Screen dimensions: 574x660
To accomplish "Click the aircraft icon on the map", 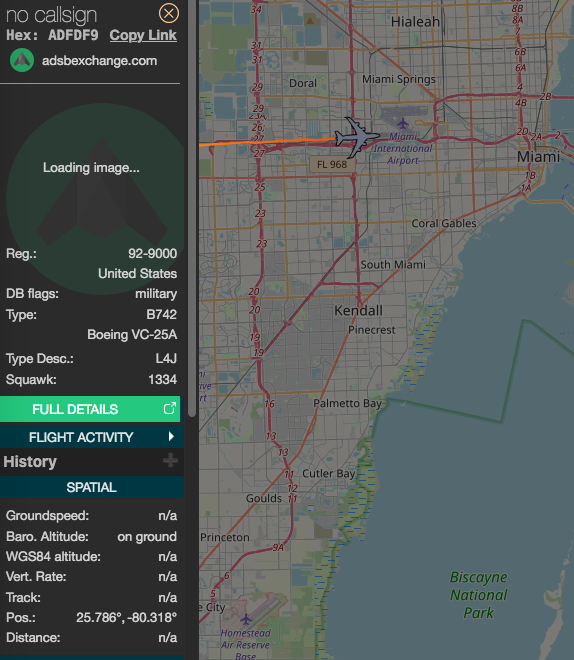I will 357,137.
